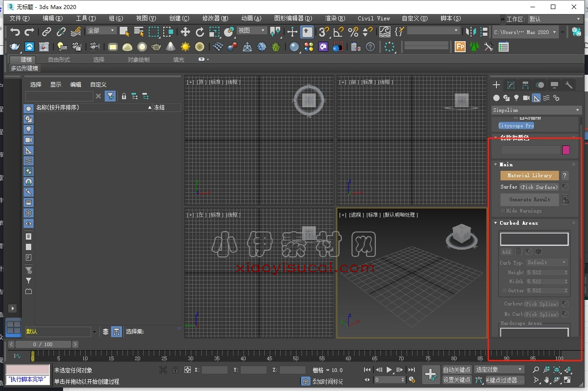Click the magenta object color swatch
This screenshot has width=588, height=391.
click(565, 150)
